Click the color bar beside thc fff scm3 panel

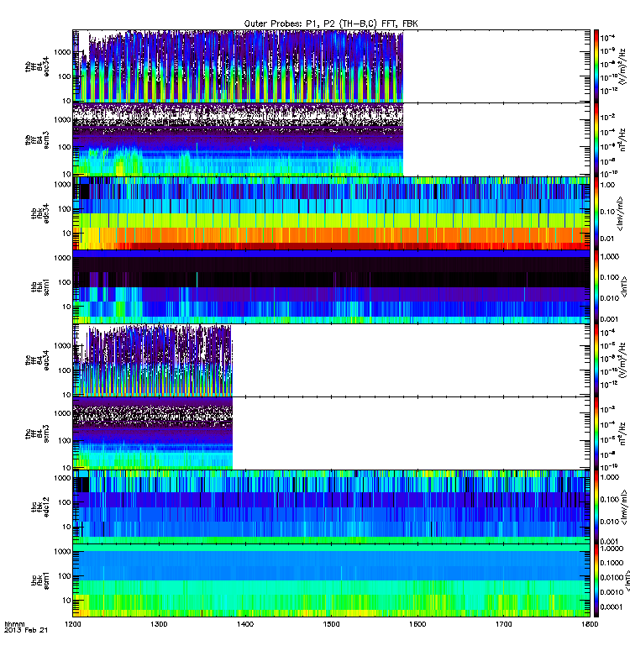click(596, 433)
